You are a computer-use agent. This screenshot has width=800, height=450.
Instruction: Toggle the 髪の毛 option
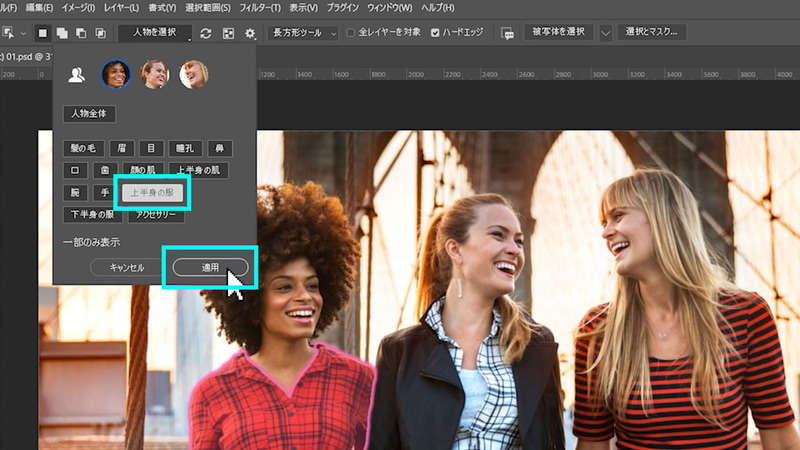(x=84, y=148)
